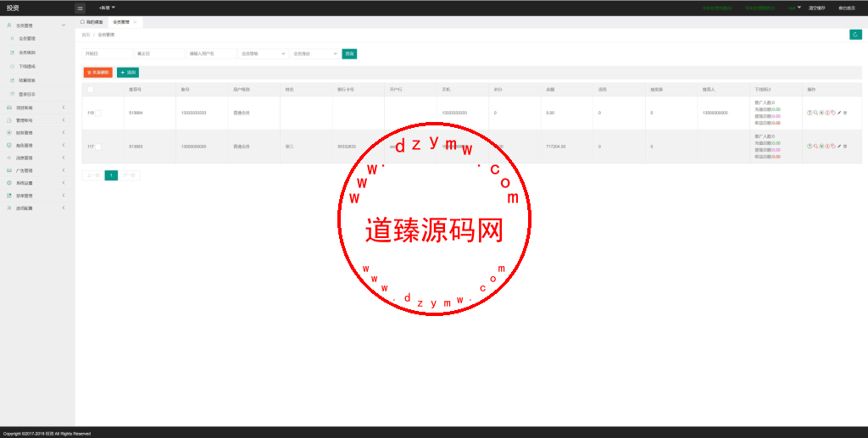868x438 pixels.
Task: Click the red dollar-circle icon in row 117
Action: (x=827, y=146)
